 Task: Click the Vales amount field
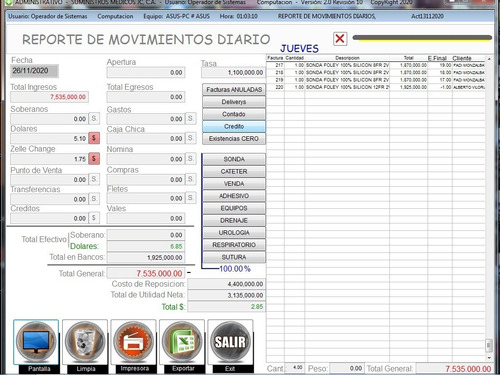146,218
